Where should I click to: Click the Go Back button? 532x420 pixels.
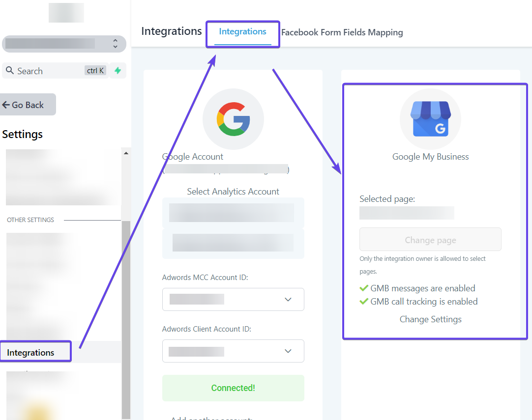click(x=27, y=105)
